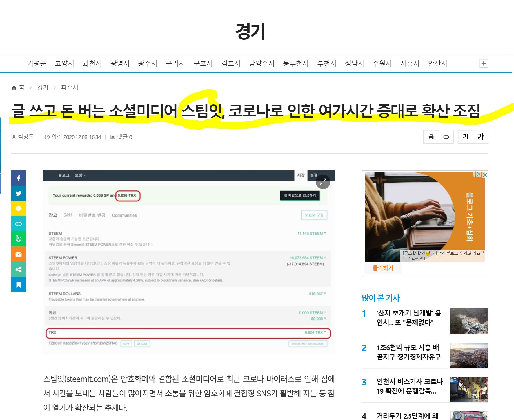Share on Band green icon
Viewport: 514px width, 420px height.
point(19,239)
